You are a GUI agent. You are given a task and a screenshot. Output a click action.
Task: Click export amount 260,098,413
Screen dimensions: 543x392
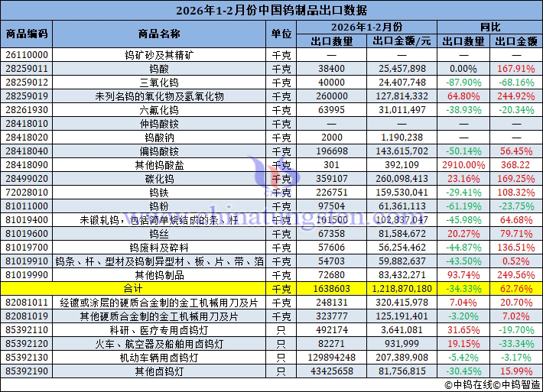click(x=402, y=179)
